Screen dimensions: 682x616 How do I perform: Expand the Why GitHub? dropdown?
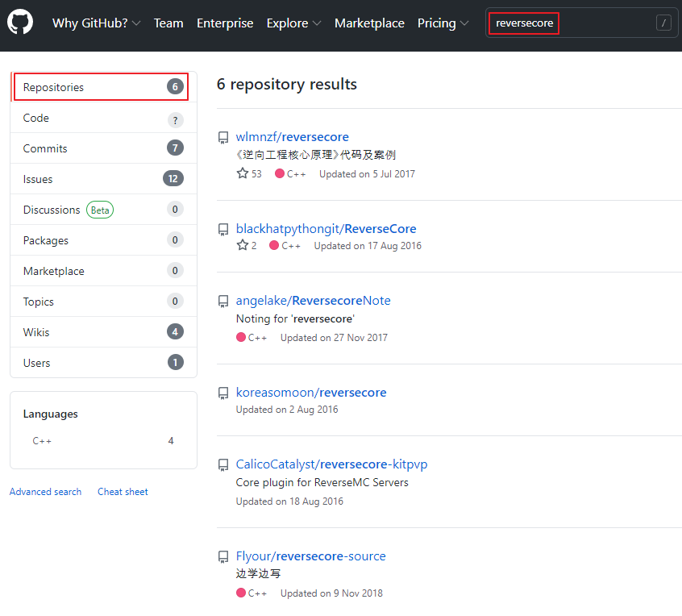coord(96,23)
